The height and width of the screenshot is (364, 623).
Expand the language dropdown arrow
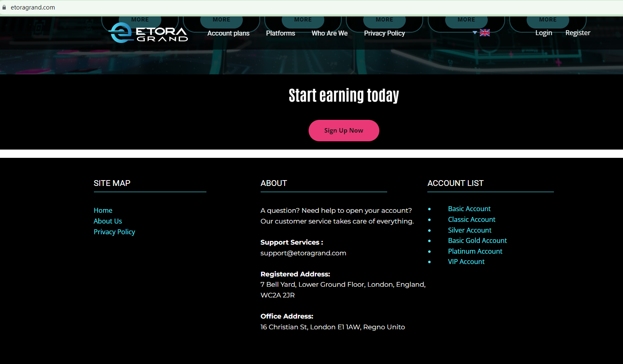point(474,33)
